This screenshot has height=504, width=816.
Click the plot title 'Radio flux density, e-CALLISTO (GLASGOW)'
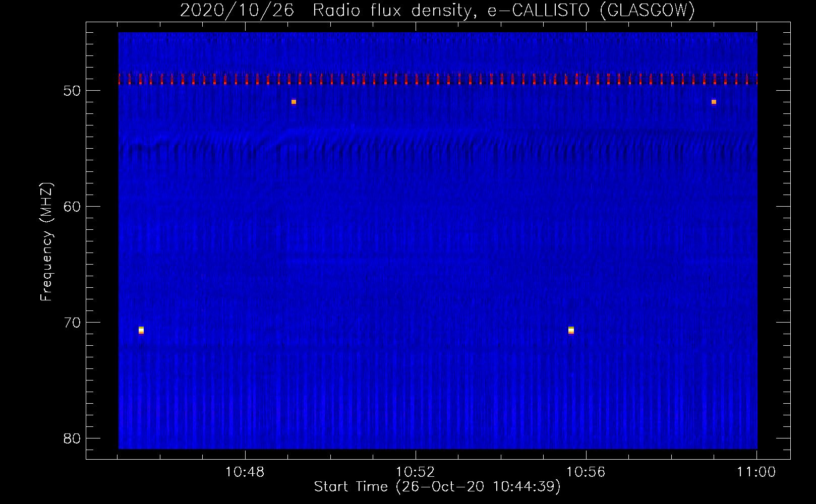pyautogui.click(x=504, y=10)
